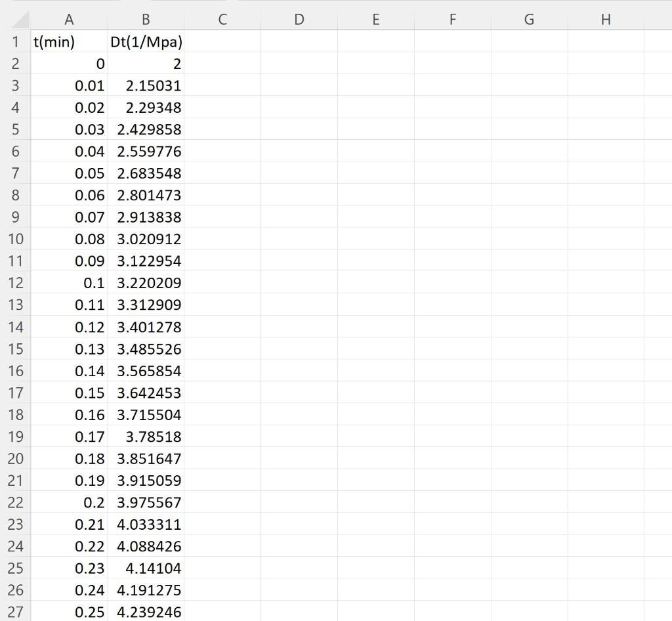Click the Select All corner button
The width and height of the screenshot is (672, 621).
pos(14,20)
